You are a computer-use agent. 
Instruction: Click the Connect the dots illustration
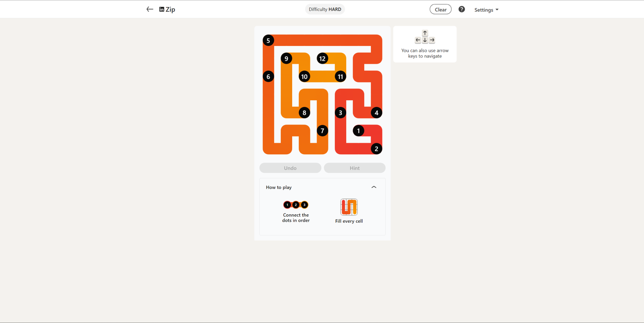296,205
